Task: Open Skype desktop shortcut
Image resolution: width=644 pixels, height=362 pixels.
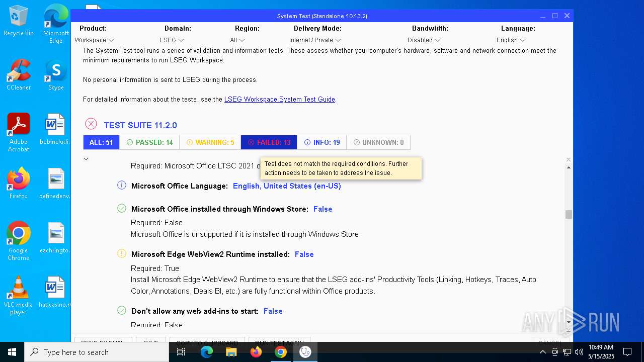Action: (x=56, y=75)
